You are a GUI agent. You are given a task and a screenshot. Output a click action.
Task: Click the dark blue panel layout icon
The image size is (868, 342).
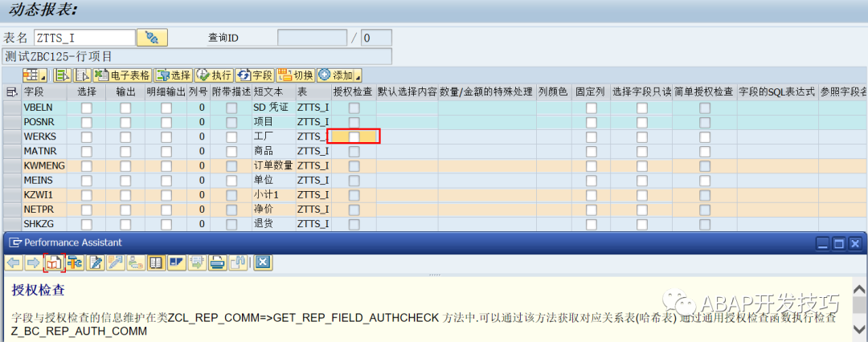(x=176, y=263)
